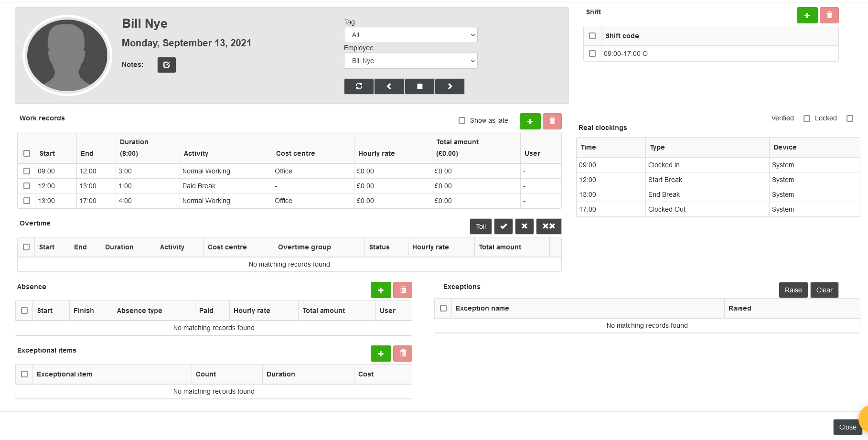This screenshot has height=440, width=868.
Task: Tick the Verified checkbox
Action: click(807, 118)
